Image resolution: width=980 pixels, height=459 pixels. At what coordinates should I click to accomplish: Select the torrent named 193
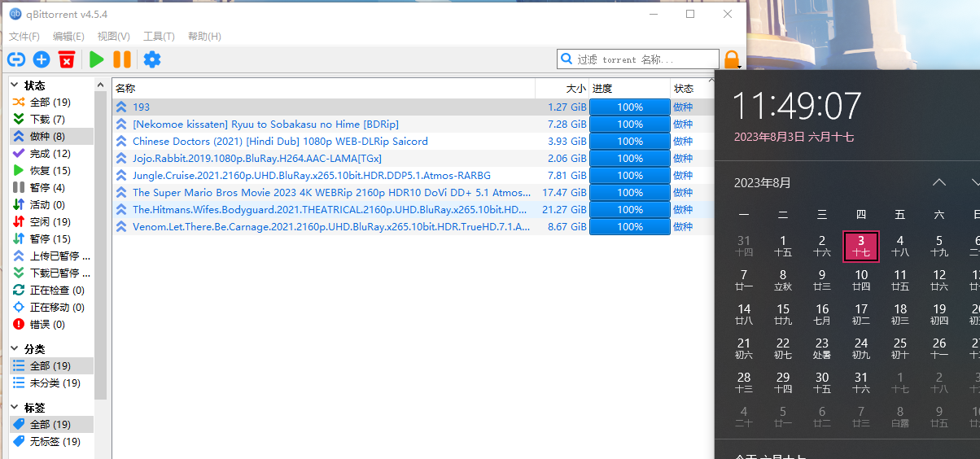point(413,107)
